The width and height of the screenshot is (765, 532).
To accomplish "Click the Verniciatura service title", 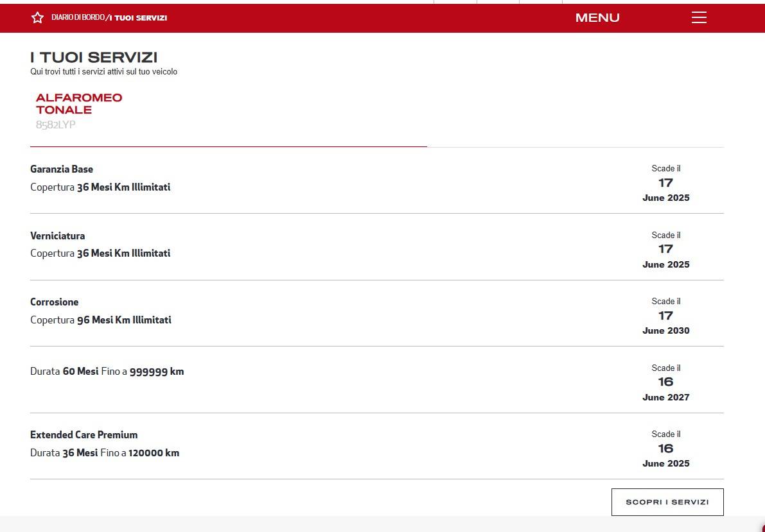I will 57,236.
